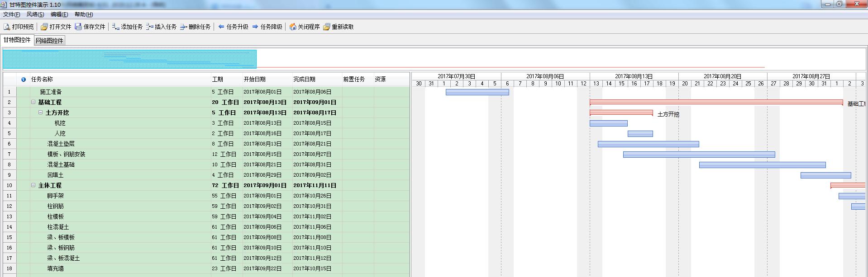Viewport: 868px width, 277px height.
Task: Switch to the 网络图控件 tab
Action: tap(50, 41)
